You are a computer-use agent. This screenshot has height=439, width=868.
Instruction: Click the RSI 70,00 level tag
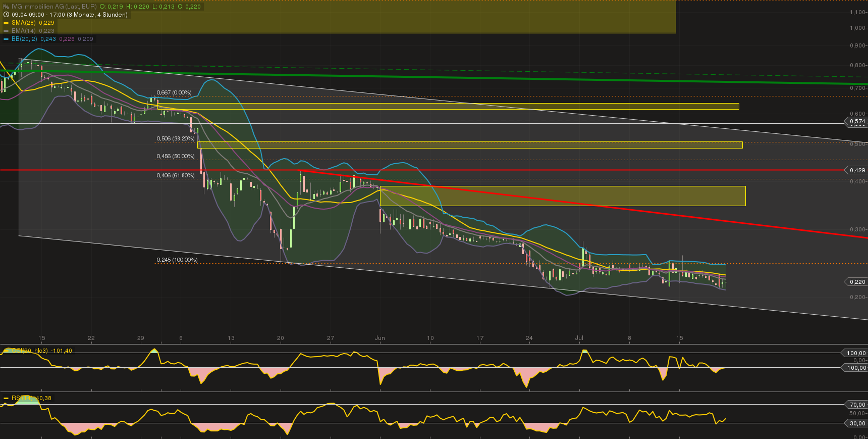pyautogui.click(x=856, y=405)
